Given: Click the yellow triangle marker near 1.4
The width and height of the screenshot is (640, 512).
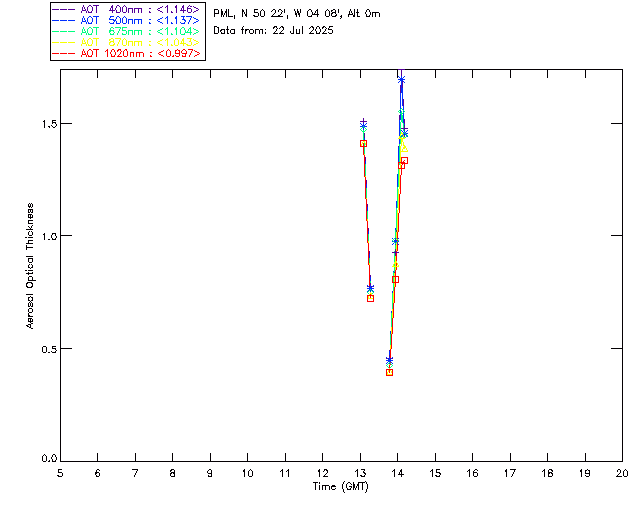Looking at the screenshot, I should click(x=404, y=148).
